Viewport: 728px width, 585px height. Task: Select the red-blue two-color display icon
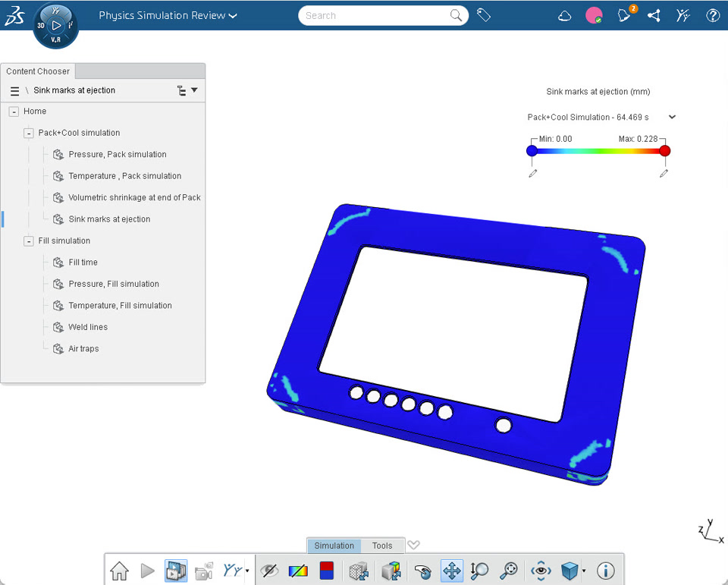point(327,571)
